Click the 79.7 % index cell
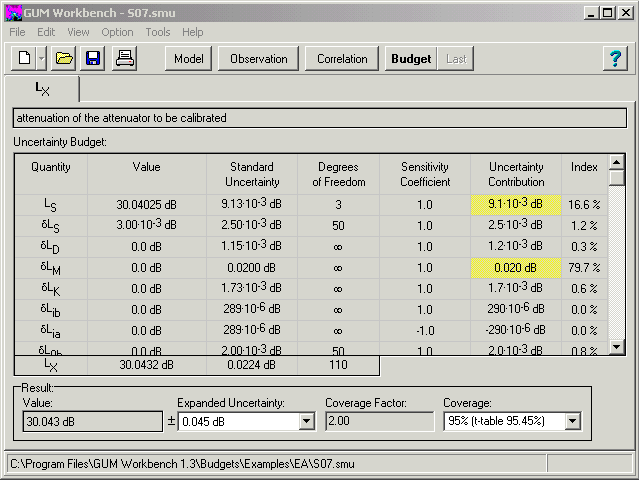Image resolution: width=639 pixels, height=480 pixels. (x=584, y=268)
